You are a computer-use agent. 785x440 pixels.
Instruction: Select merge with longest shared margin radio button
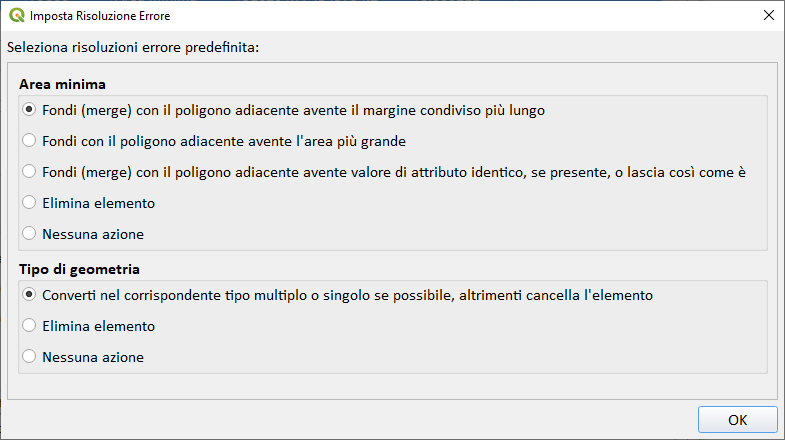[x=29, y=109]
